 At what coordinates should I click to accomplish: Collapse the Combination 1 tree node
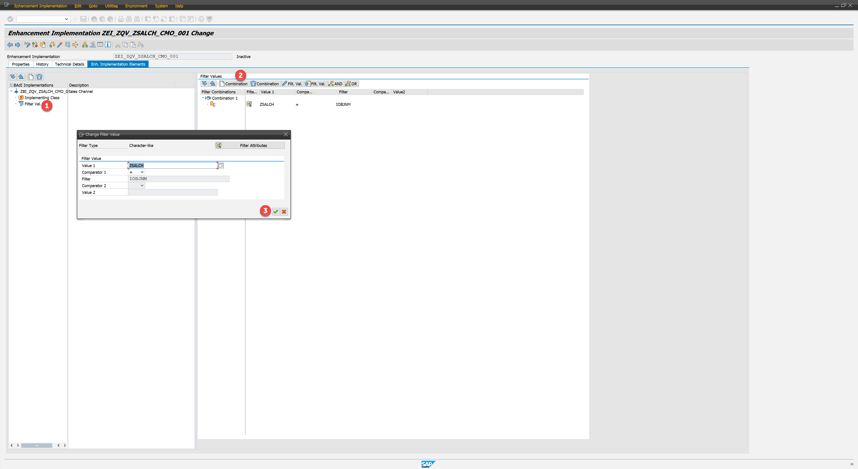coord(203,98)
